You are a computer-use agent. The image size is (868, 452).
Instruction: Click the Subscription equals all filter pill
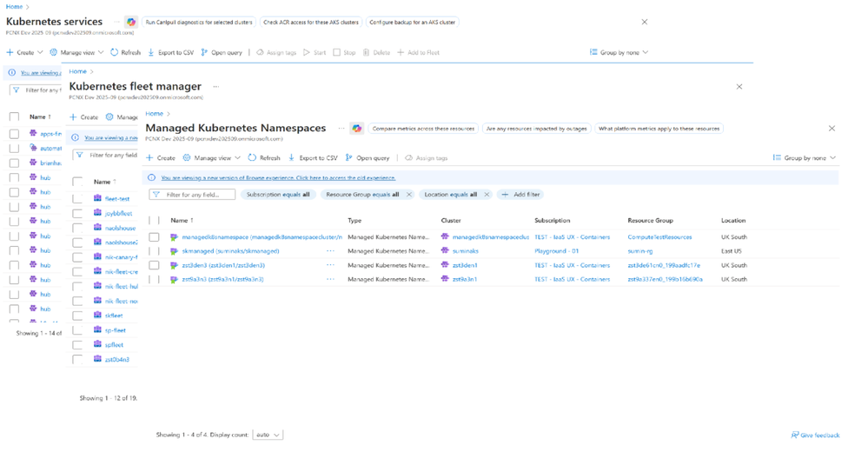click(x=278, y=195)
